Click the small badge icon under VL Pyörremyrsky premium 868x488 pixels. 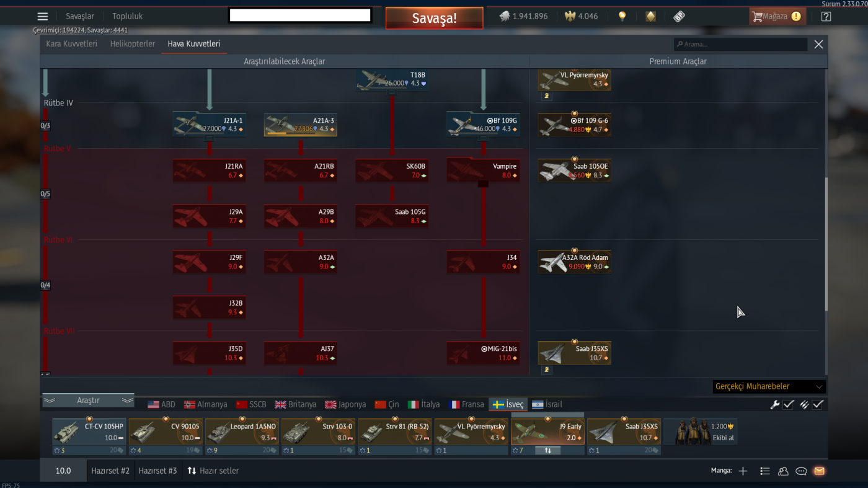tap(546, 96)
